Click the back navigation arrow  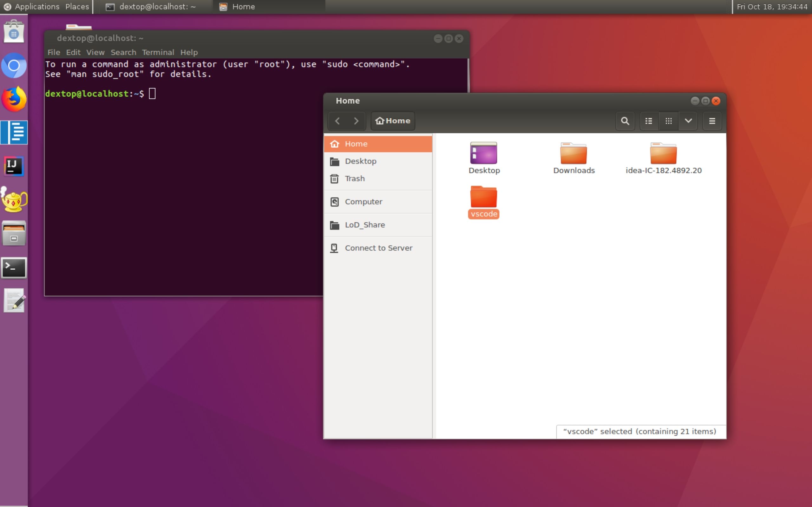(x=337, y=121)
